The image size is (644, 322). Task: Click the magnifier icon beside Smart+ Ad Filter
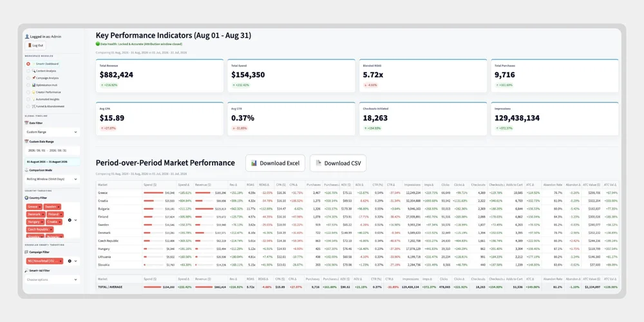pos(26,270)
